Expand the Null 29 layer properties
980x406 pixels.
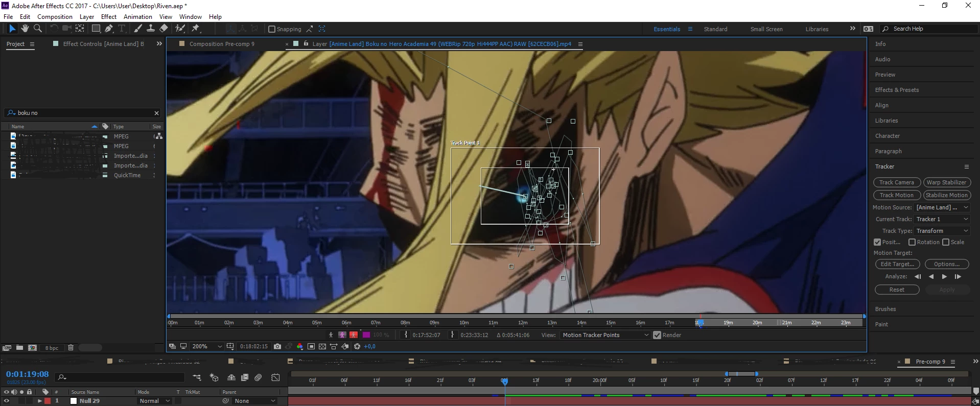tap(39, 401)
